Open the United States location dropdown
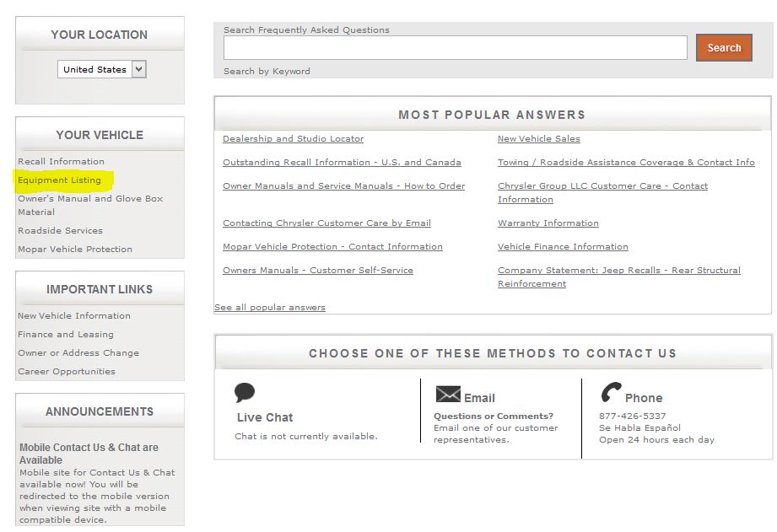 pos(102,70)
